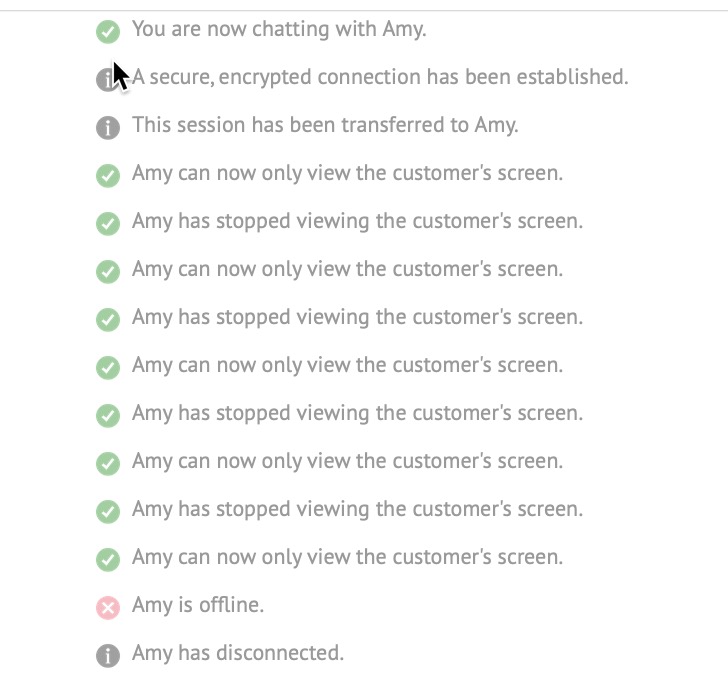
Task: Select the first "Amy can now only view the customer's screen" text
Action: tap(347, 173)
